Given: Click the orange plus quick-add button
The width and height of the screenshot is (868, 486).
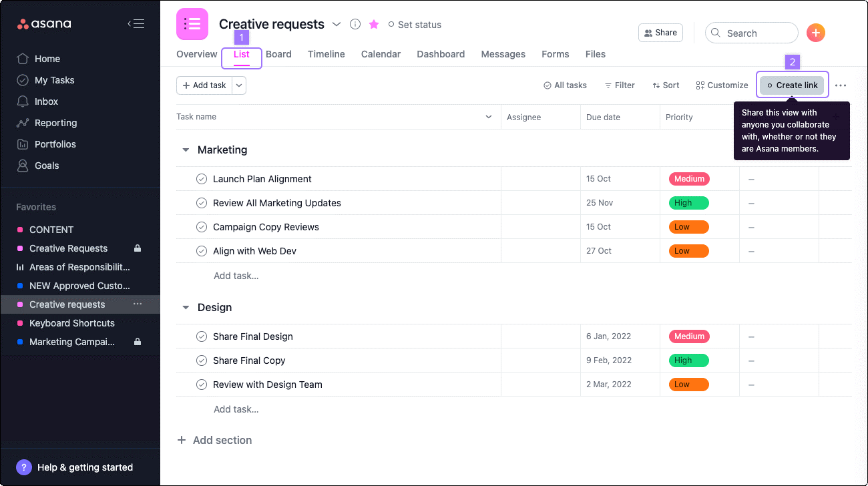Looking at the screenshot, I should pyautogui.click(x=816, y=33).
